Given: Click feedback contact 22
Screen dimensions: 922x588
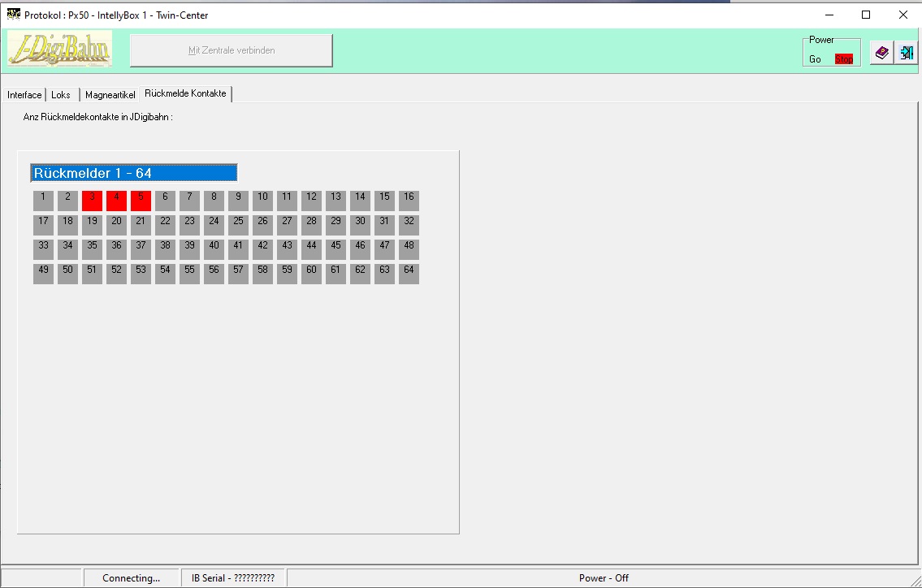Looking at the screenshot, I should coord(165,225).
